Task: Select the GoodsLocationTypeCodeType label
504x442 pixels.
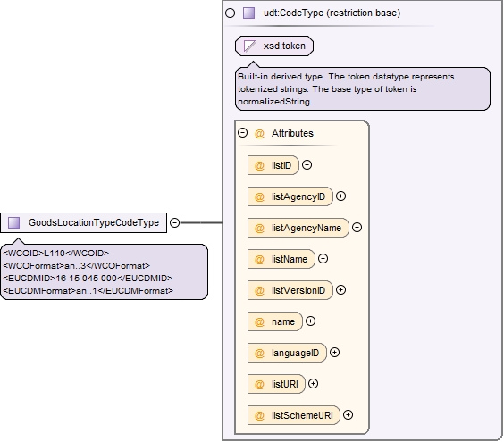Action: click(94, 222)
